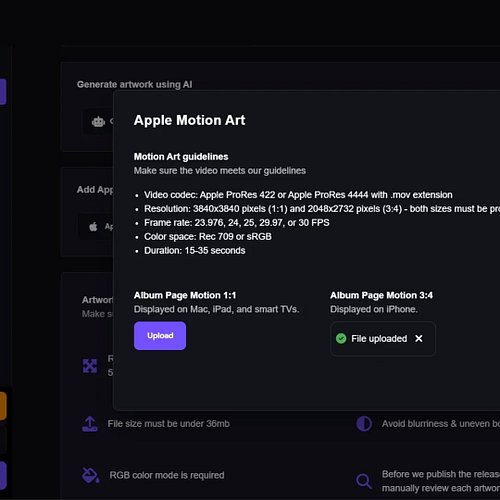Click the Generate artwork using AI label
The width and height of the screenshot is (500, 500).
[134, 85]
